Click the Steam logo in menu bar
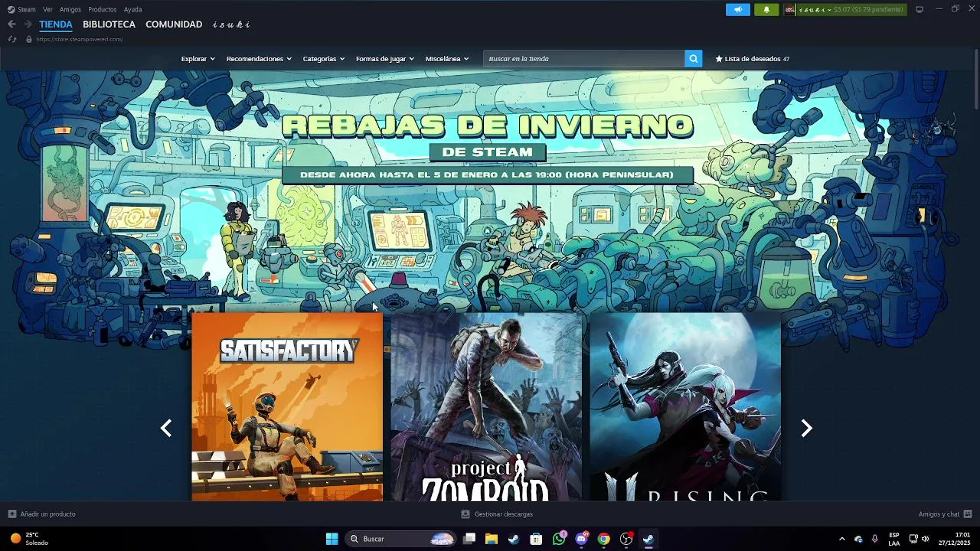This screenshot has height=551, width=980. [x=11, y=9]
